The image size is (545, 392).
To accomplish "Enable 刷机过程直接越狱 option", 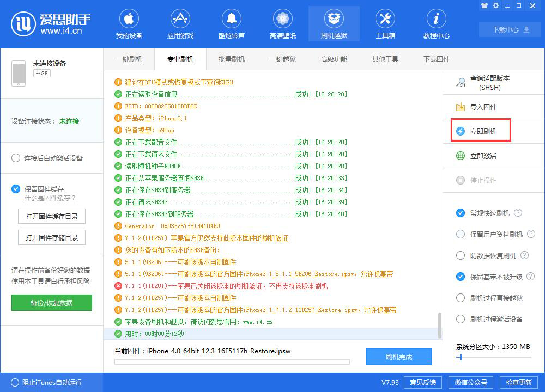I will [461, 298].
